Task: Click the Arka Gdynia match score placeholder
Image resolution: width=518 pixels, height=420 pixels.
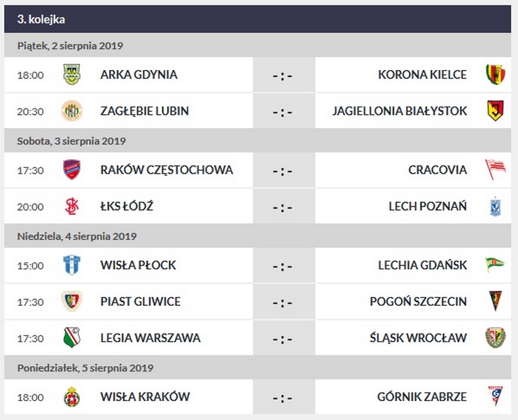Action: click(x=283, y=75)
